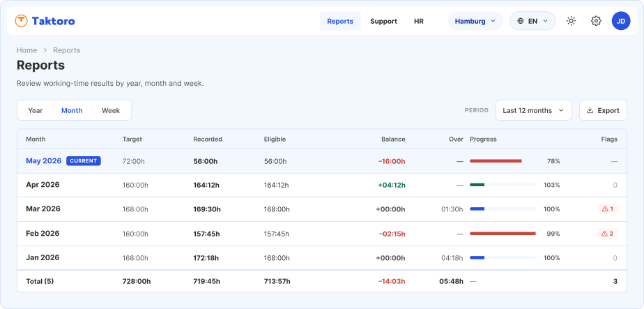Click the Mar 2026 progress bar
Image resolution: width=644 pixels, height=309 pixels.
pos(503,209)
